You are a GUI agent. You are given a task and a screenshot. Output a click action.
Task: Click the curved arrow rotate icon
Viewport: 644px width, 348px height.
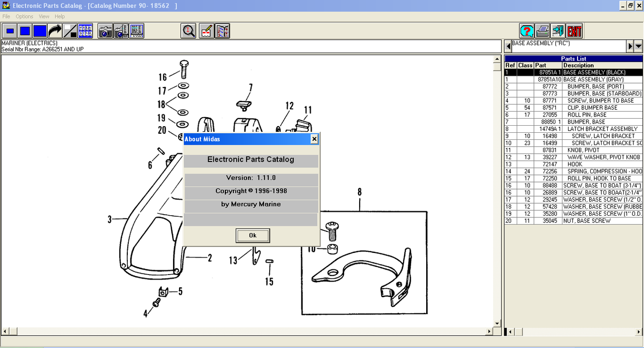55,31
